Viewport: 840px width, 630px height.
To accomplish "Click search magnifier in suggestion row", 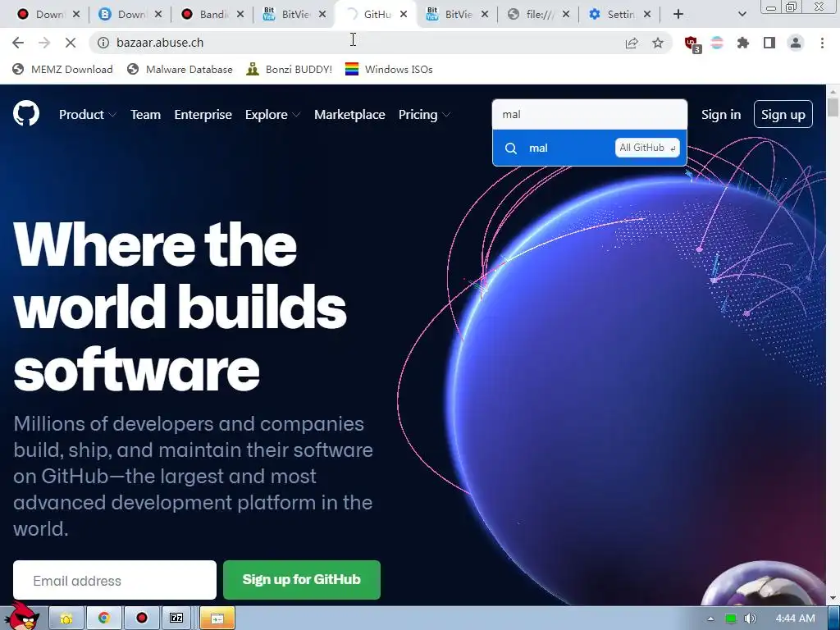I will click(511, 148).
